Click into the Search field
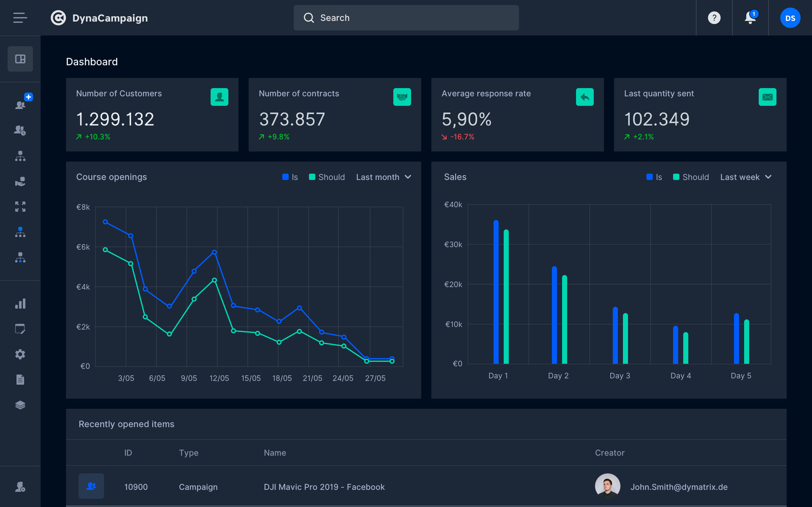Viewport: 812px width, 507px height. click(406, 18)
